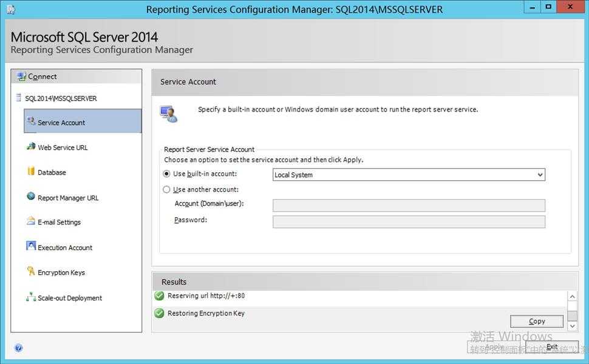This screenshot has height=364, width=589.
Task: Click the Copy results button
Action: (x=536, y=321)
